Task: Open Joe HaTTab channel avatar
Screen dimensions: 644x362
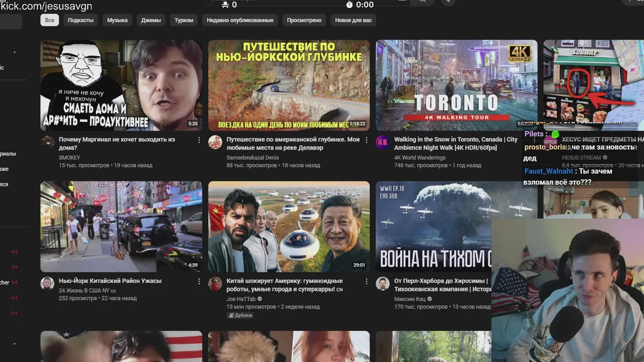Action: click(x=215, y=283)
